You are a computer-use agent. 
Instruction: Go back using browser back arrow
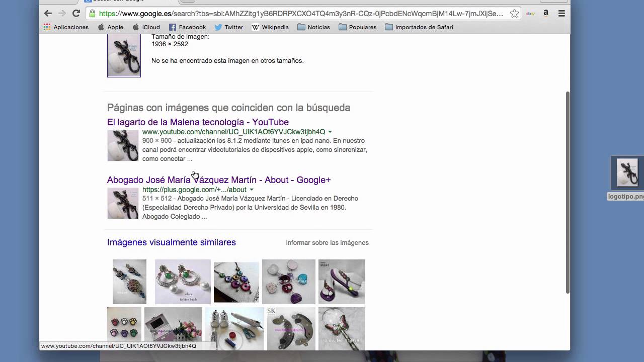tap(48, 14)
